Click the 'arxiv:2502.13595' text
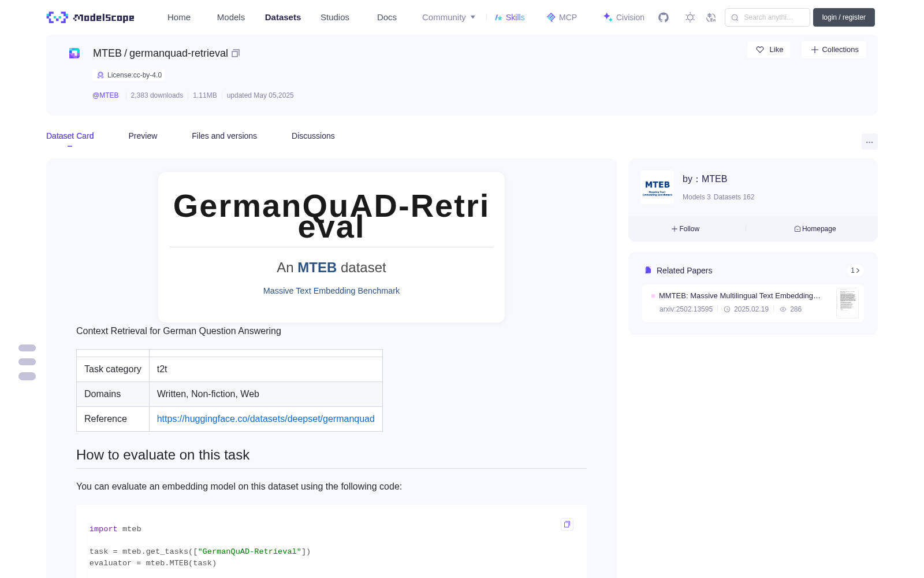 [686, 309]
